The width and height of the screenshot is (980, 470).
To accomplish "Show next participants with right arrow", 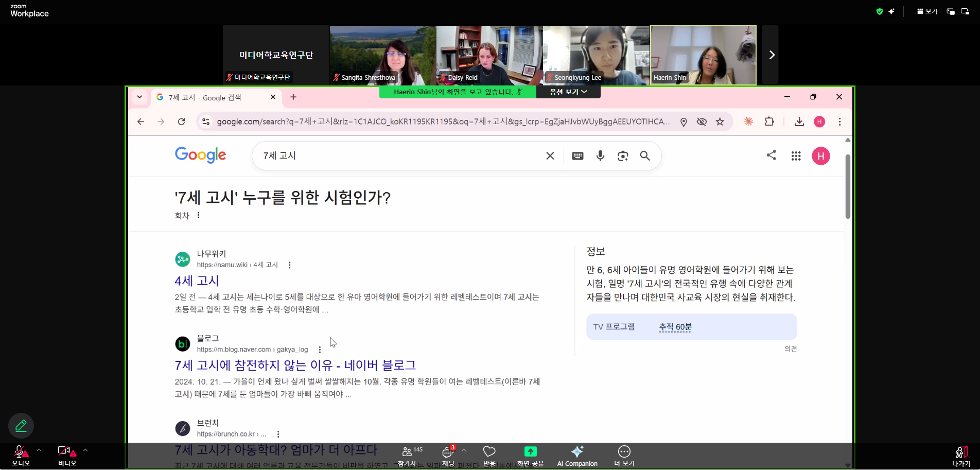I will click(x=771, y=55).
